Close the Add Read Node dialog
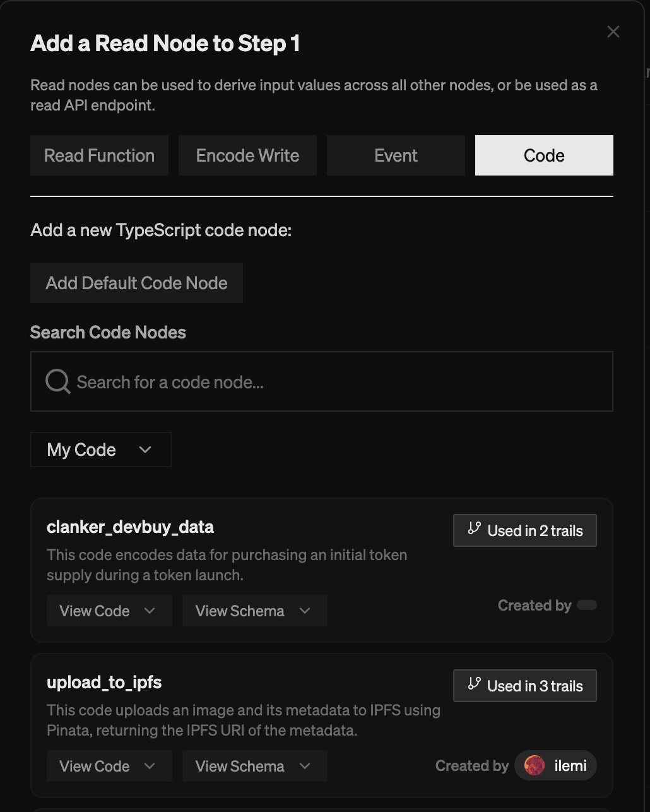 pyautogui.click(x=613, y=32)
